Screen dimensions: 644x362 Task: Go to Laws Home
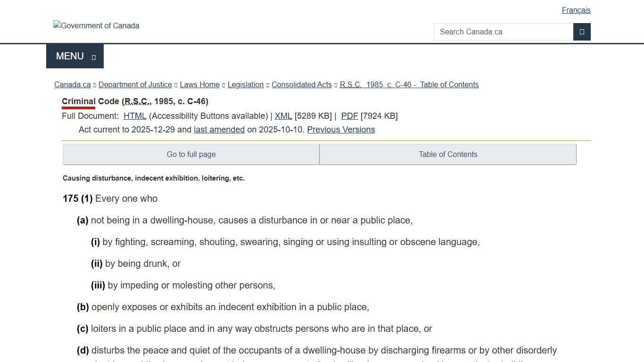(199, 84)
